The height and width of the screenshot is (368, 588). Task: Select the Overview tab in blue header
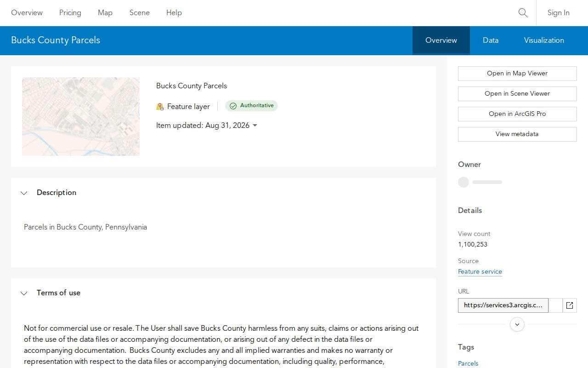[x=441, y=40]
